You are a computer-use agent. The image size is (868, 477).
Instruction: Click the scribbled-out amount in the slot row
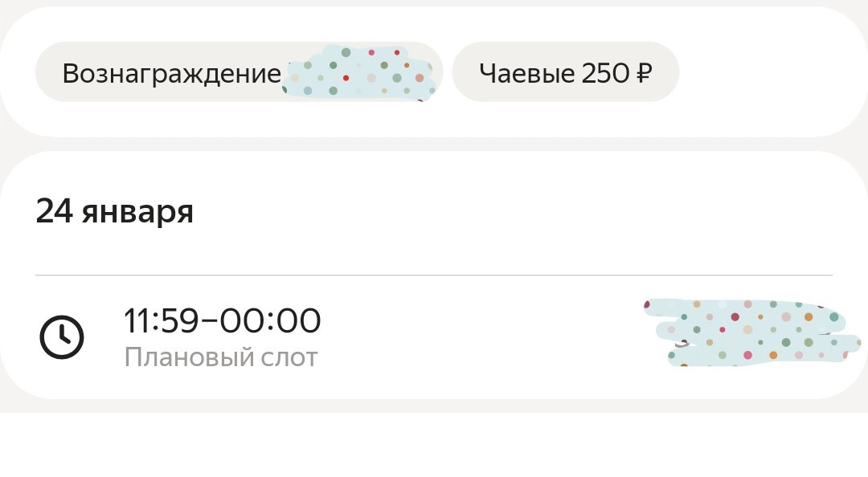pos(751,333)
